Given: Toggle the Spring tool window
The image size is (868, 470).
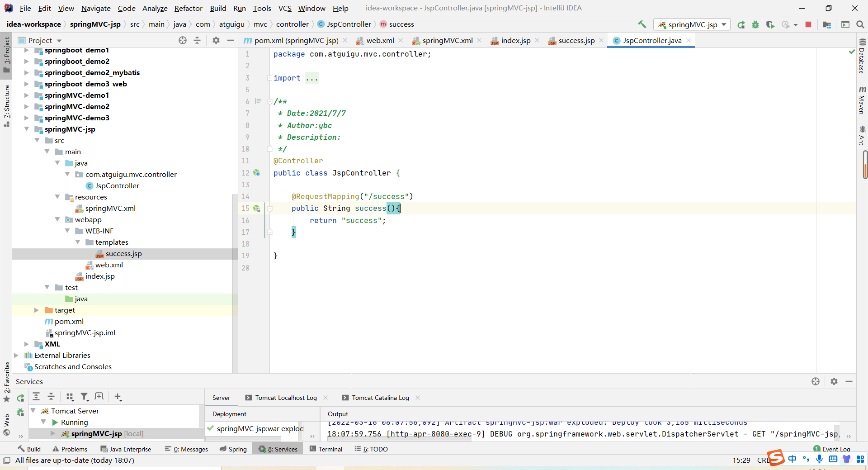Looking at the screenshot, I should tap(233, 449).
